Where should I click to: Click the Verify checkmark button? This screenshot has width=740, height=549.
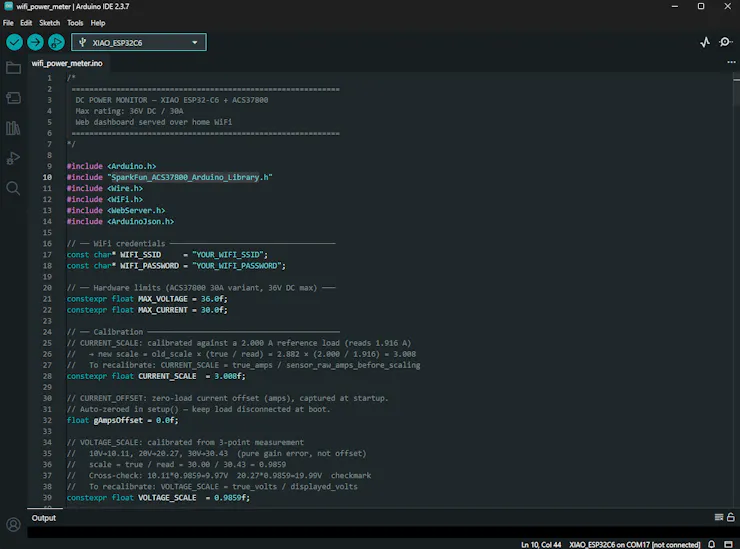pos(15,42)
